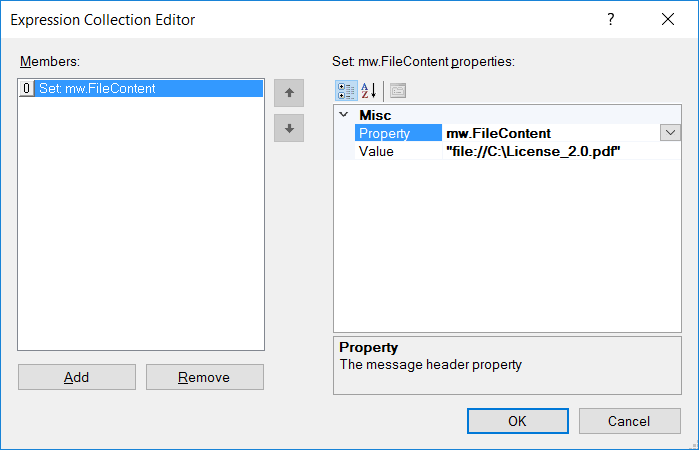Sort properties with the Alphabetical icon
The image size is (699, 450).
369,91
